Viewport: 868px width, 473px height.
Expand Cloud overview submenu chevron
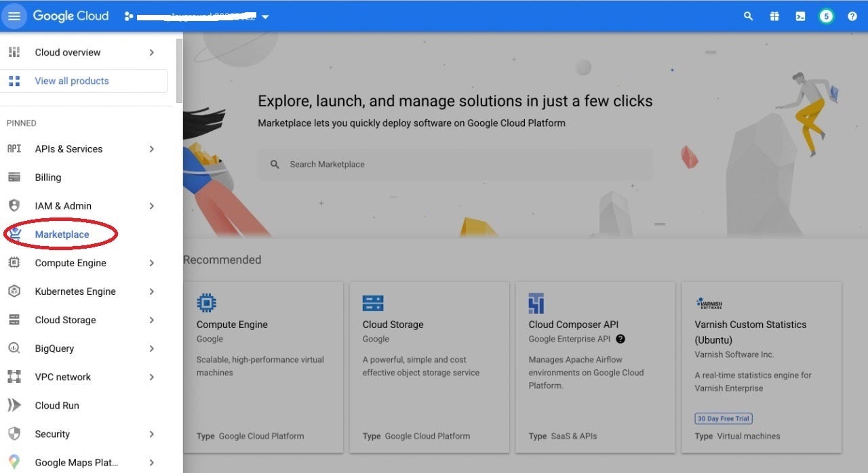click(152, 52)
